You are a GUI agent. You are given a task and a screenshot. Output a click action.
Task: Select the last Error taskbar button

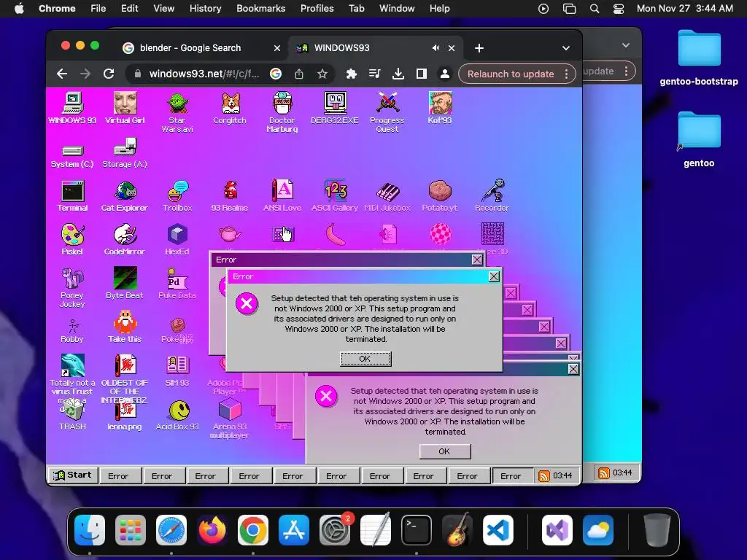click(512, 475)
